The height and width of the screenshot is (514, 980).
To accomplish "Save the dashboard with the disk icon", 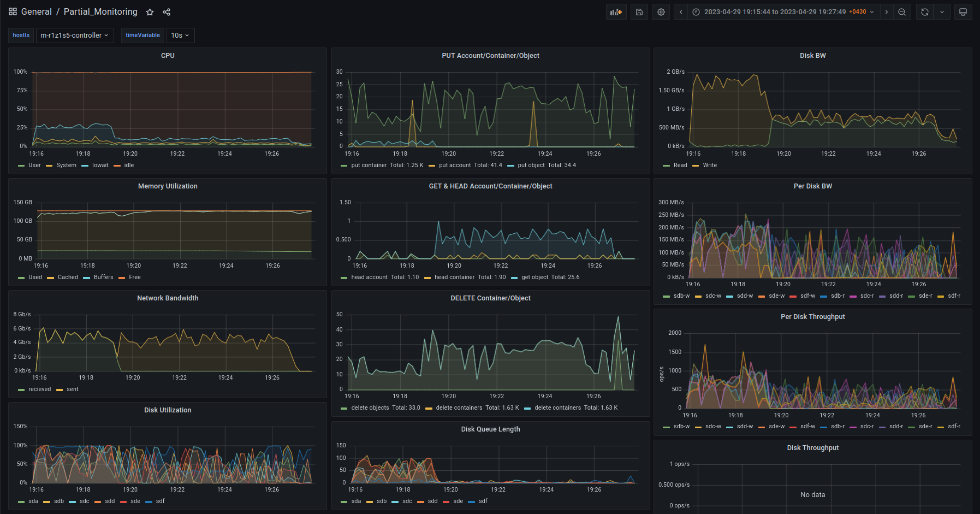I will click(x=639, y=12).
